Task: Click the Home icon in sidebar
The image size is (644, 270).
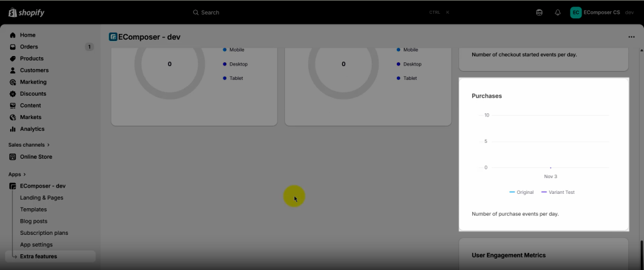Action: point(13,35)
